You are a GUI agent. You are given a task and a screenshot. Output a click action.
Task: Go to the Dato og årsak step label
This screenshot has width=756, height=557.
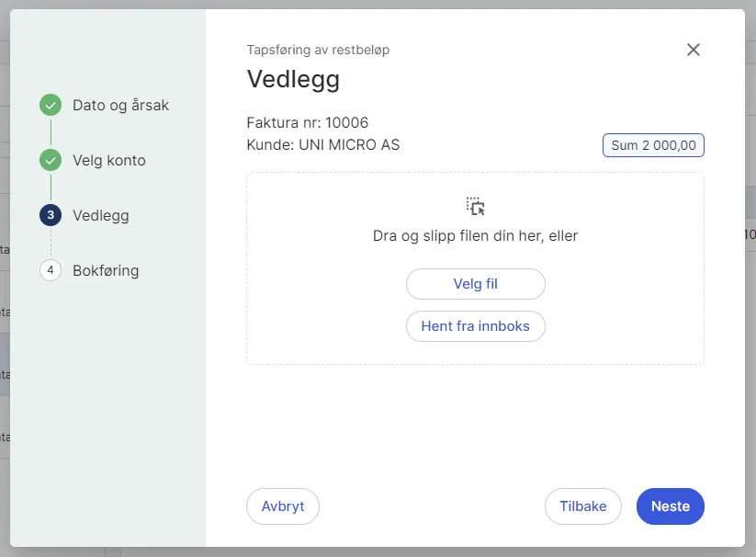point(120,105)
